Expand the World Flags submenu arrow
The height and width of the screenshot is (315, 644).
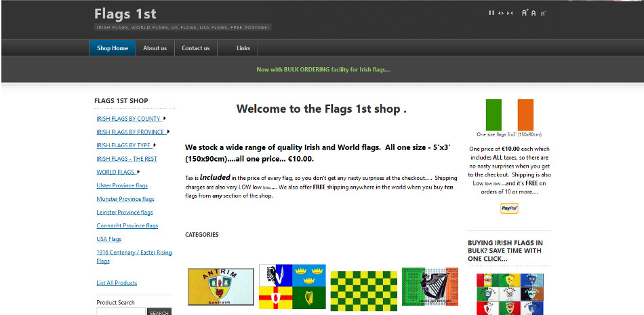coord(138,172)
